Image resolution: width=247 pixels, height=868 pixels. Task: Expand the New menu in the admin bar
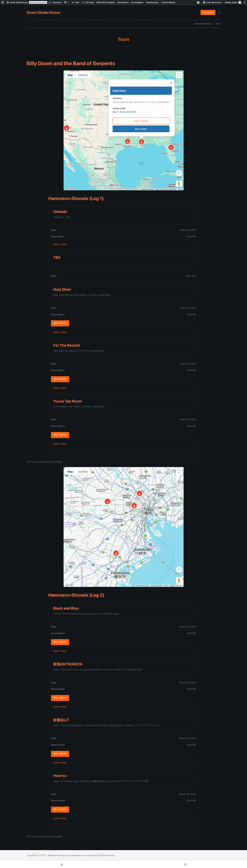[76, 2]
